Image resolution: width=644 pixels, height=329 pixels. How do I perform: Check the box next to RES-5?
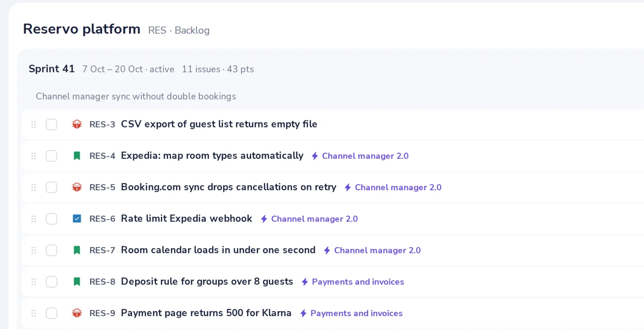pyautogui.click(x=52, y=187)
